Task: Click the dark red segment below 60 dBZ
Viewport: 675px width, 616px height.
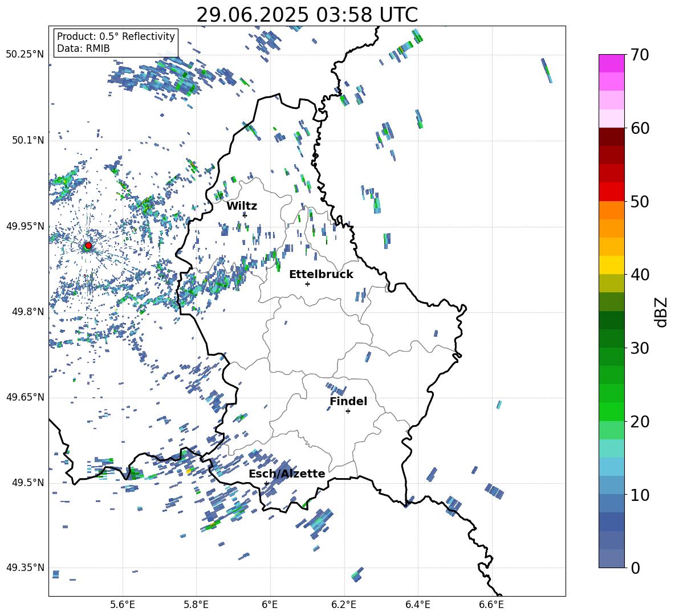Action: point(611,137)
